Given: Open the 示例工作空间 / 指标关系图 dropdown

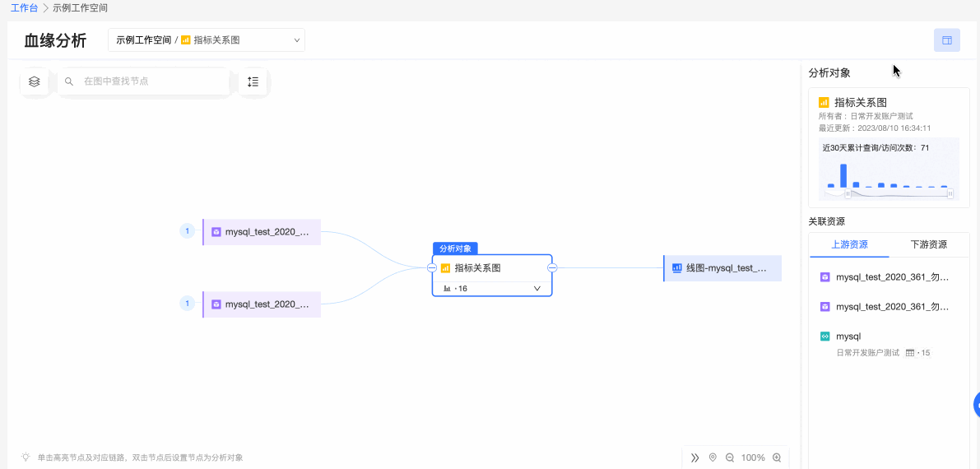Looking at the screenshot, I should 207,40.
